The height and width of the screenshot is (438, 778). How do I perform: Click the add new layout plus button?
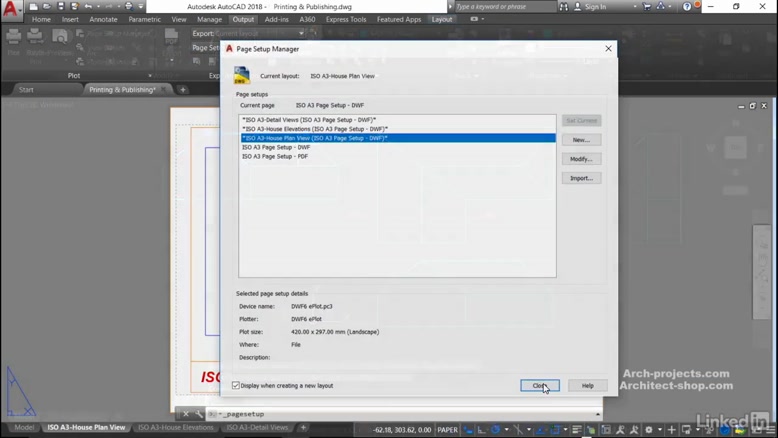[303, 428]
